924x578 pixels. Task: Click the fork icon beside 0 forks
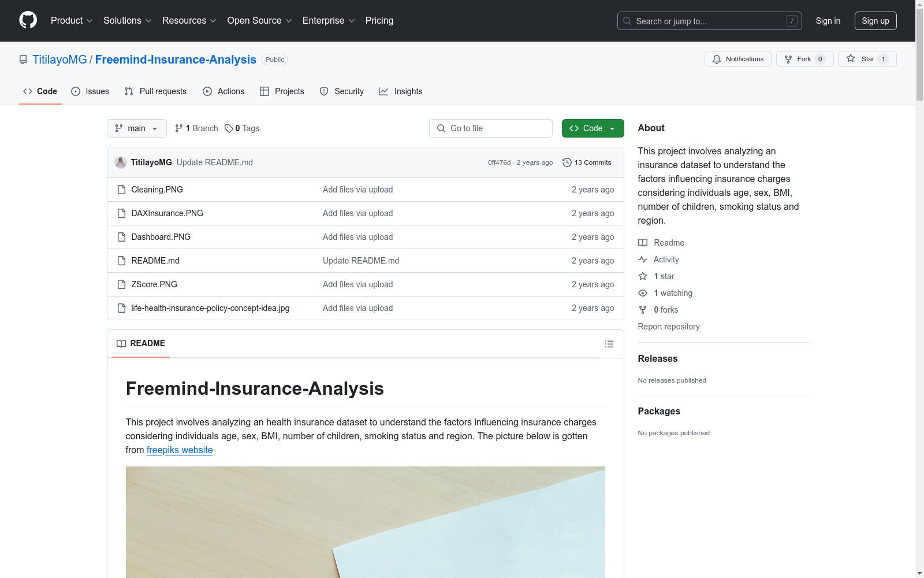[643, 310]
